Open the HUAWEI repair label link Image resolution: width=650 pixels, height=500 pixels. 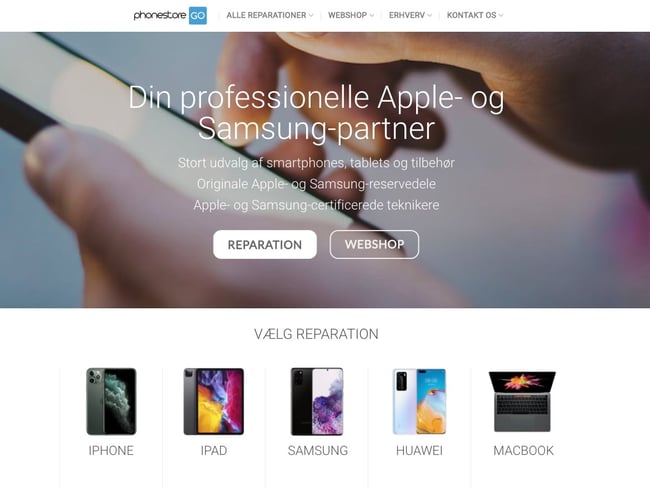[419, 451]
